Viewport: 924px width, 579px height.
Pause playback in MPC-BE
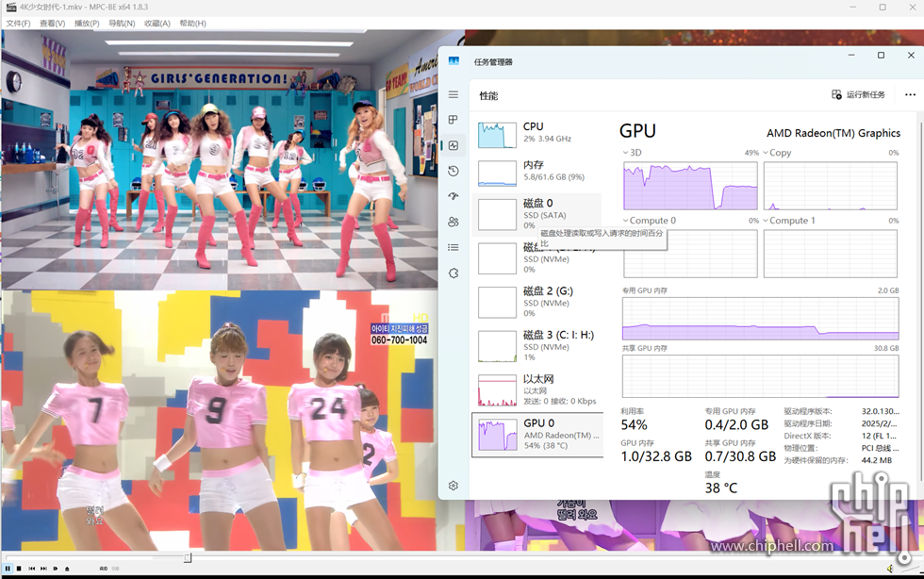[x=8, y=569]
